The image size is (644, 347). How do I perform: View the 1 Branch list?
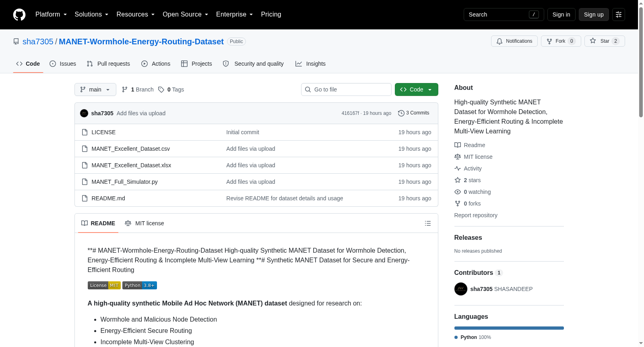tap(138, 89)
